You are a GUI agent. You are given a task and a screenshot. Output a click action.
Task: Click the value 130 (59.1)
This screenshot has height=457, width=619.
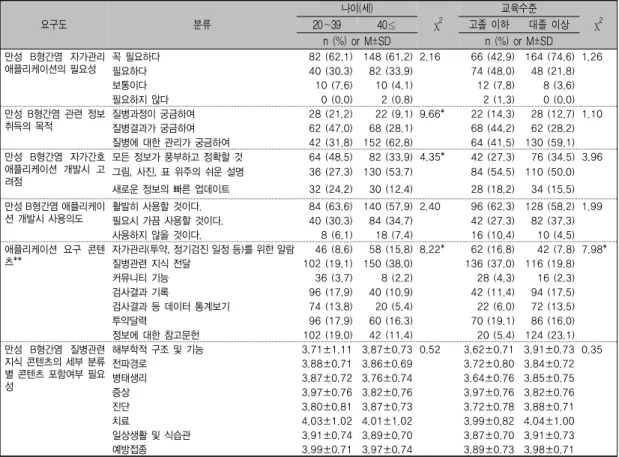point(550,142)
